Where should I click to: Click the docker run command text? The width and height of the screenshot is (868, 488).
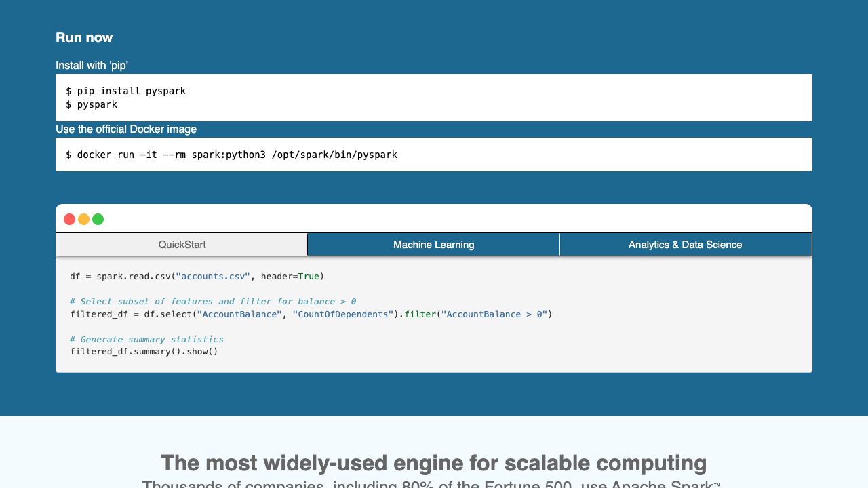[231, 155]
